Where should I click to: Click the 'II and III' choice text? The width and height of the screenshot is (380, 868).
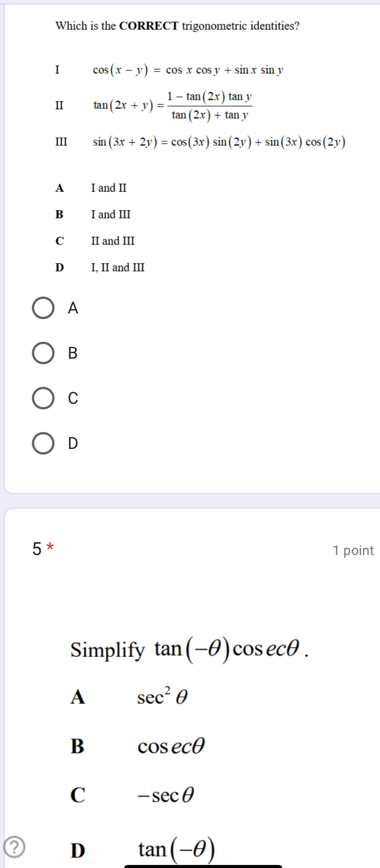(113, 241)
